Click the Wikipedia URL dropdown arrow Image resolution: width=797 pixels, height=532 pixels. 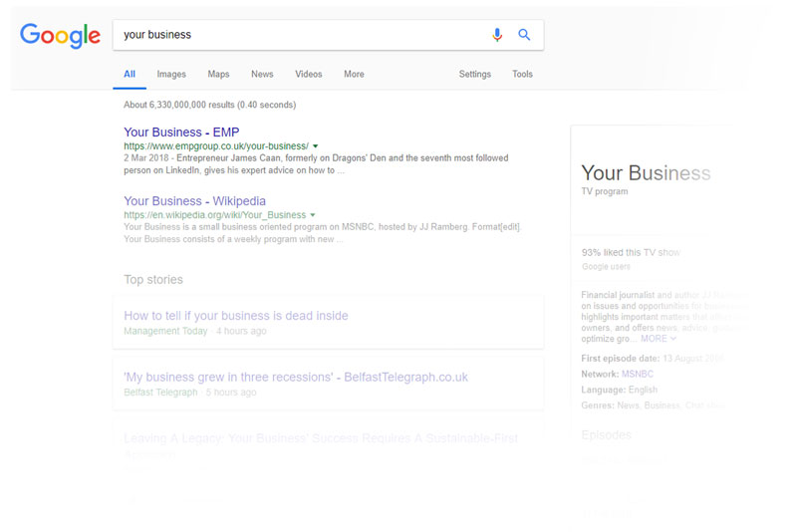coord(313,215)
